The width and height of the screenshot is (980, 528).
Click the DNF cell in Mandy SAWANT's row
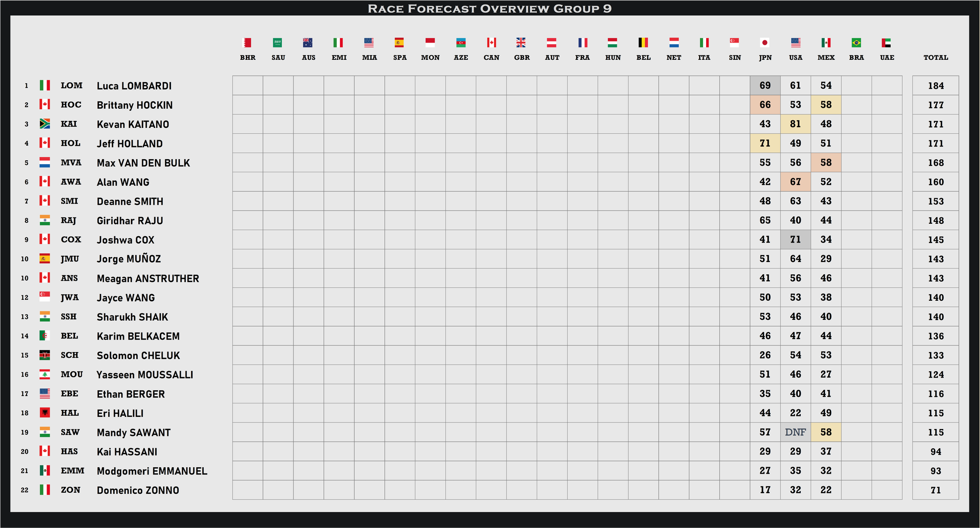pyautogui.click(x=795, y=432)
